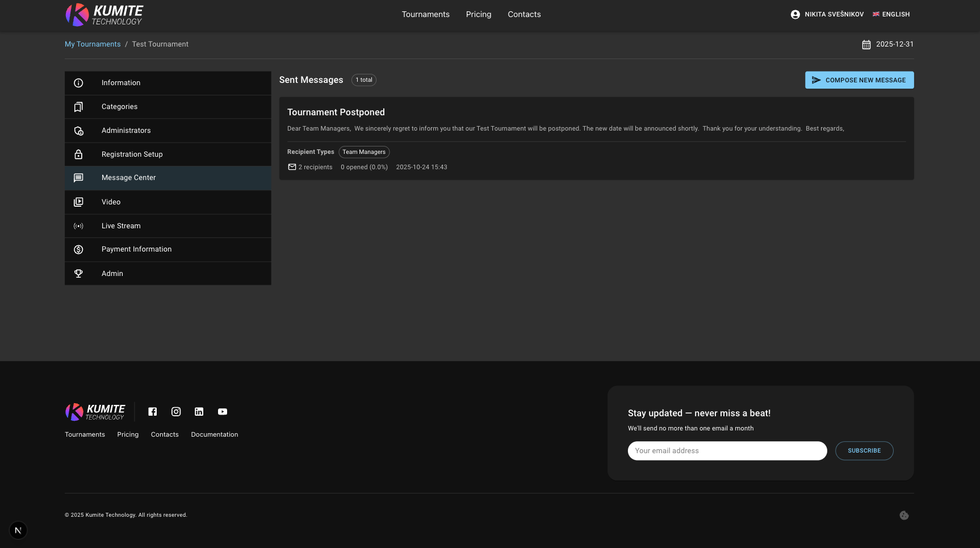Image resolution: width=980 pixels, height=548 pixels.
Task: Click the calendar icon beside 2025-12-31
Action: (866, 45)
